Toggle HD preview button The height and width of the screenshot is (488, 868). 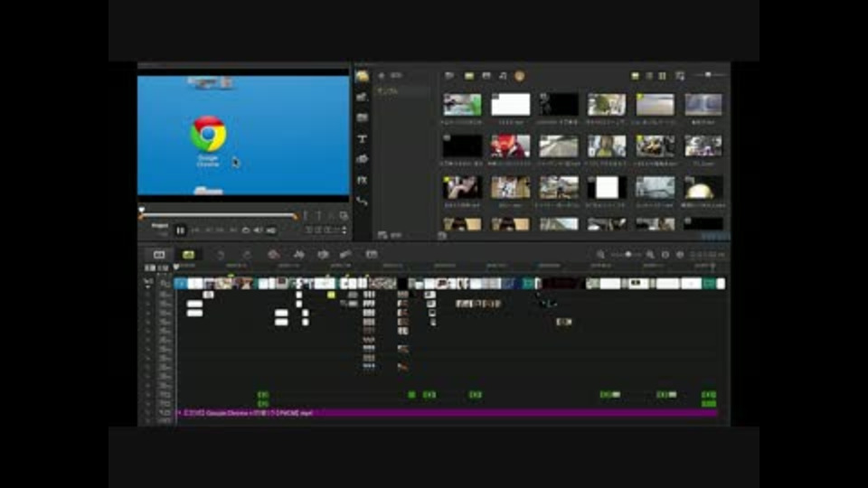pyautogui.click(x=271, y=230)
